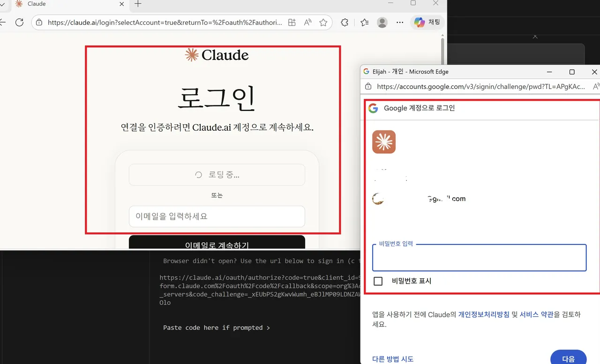Open Copilot chat via the 채팅 icon
The height and width of the screenshot is (364, 600).
(427, 22)
